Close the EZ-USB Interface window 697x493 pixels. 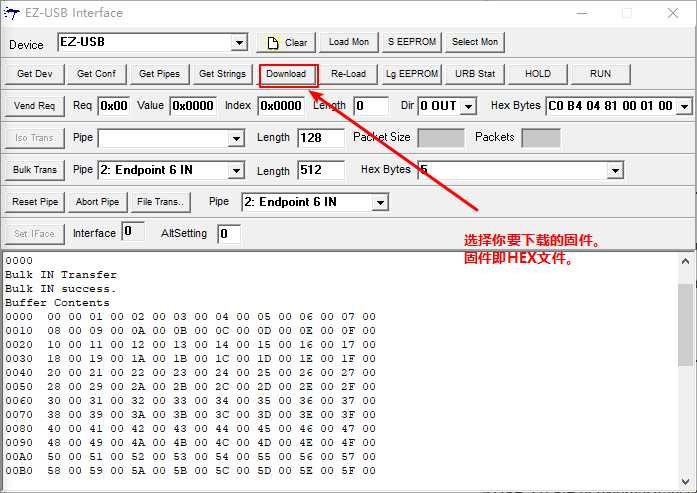(x=673, y=13)
